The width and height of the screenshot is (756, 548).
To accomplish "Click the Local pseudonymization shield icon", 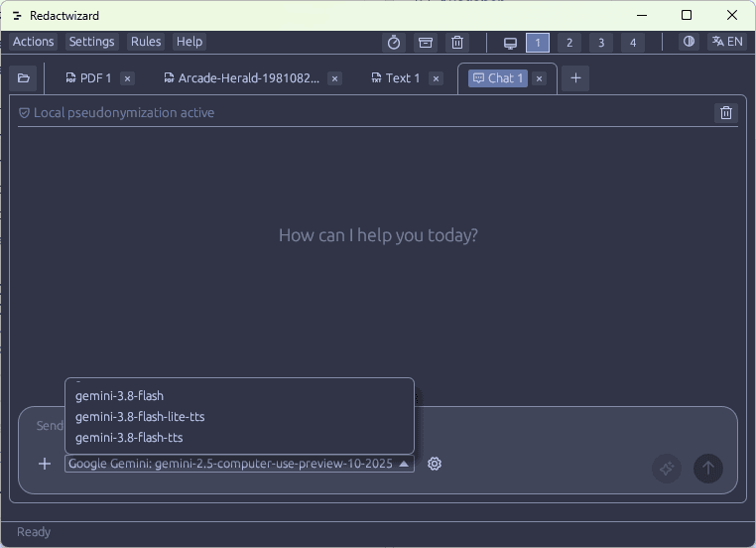I will pos(24,113).
